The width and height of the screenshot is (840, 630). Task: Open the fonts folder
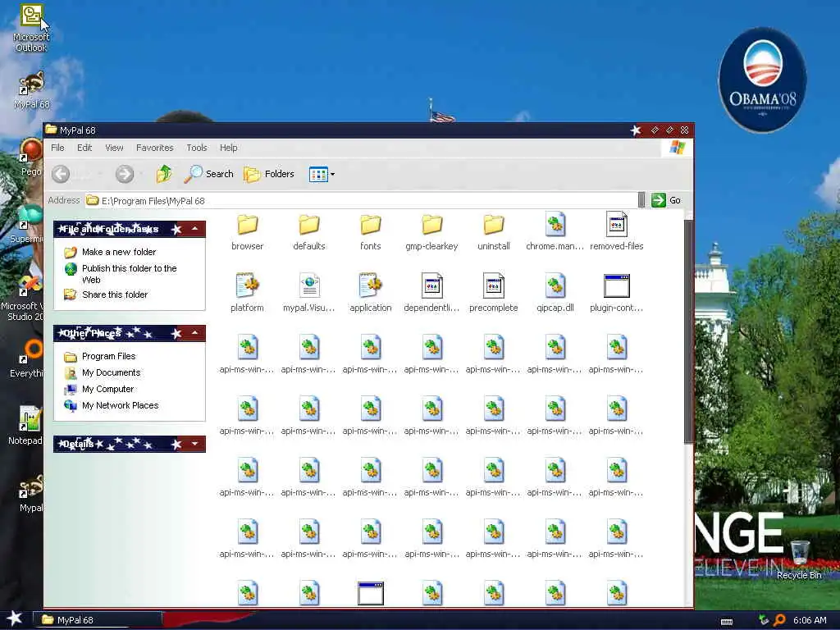coord(370,231)
